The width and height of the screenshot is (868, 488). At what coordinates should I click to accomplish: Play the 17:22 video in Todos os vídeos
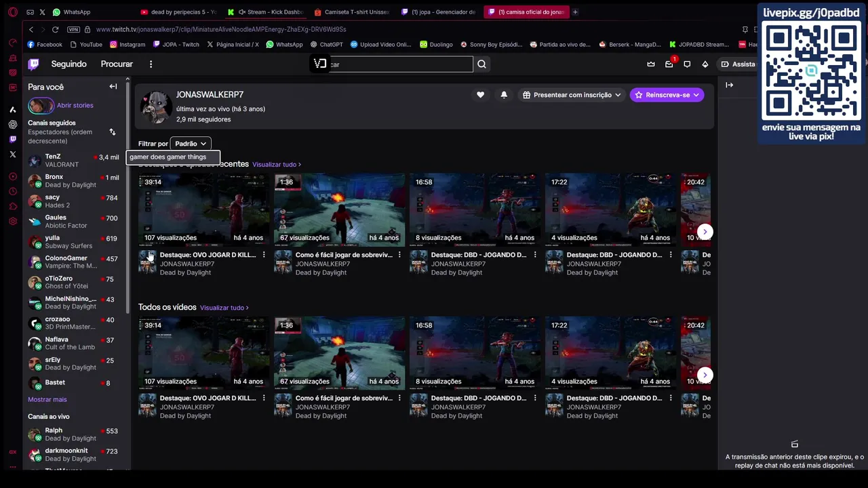point(610,353)
